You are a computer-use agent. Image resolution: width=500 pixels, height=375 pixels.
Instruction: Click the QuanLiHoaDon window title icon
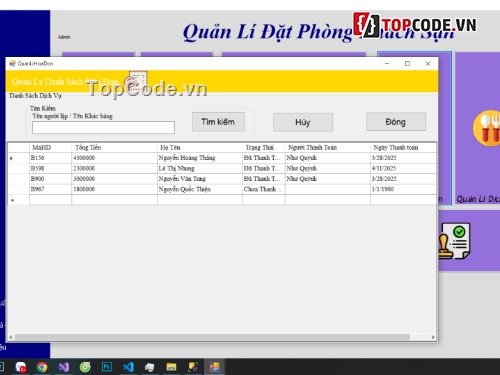pos(12,63)
